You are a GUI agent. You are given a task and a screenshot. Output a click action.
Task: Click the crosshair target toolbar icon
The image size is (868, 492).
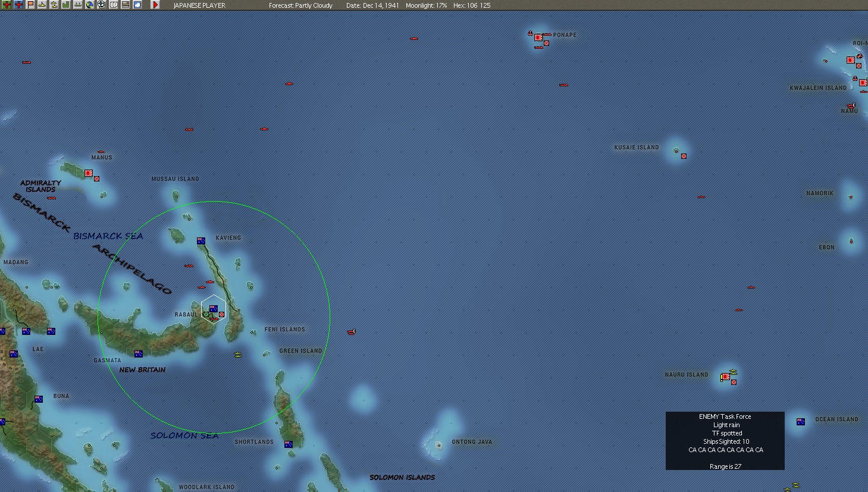[x=102, y=5]
